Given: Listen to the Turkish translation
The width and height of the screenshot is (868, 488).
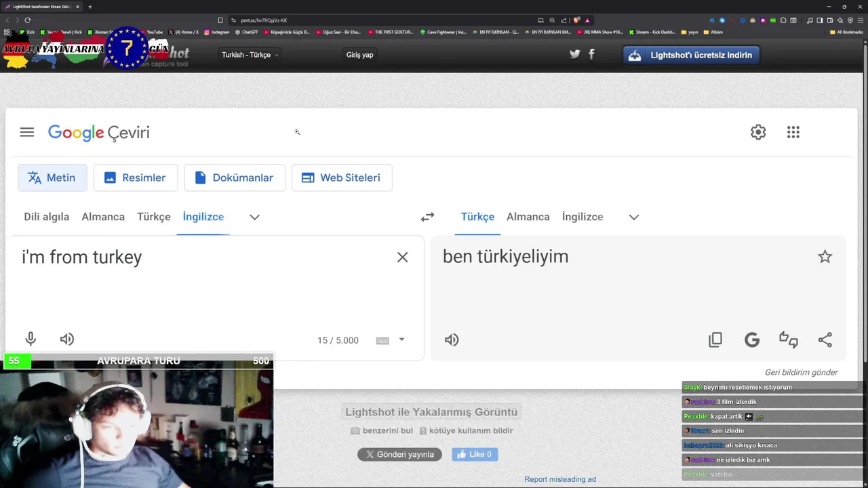Looking at the screenshot, I should tap(452, 340).
